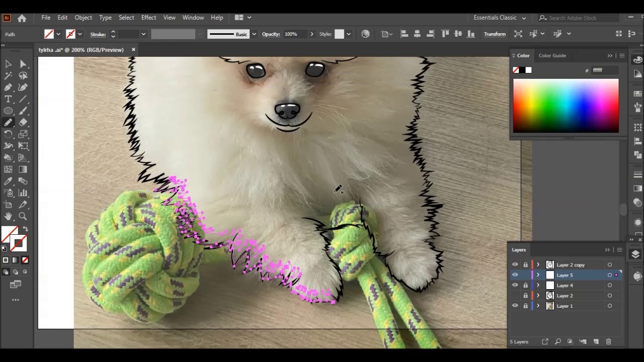The height and width of the screenshot is (362, 644).
Task: Toggle Layer 5 target circle
Action: click(609, 275)
